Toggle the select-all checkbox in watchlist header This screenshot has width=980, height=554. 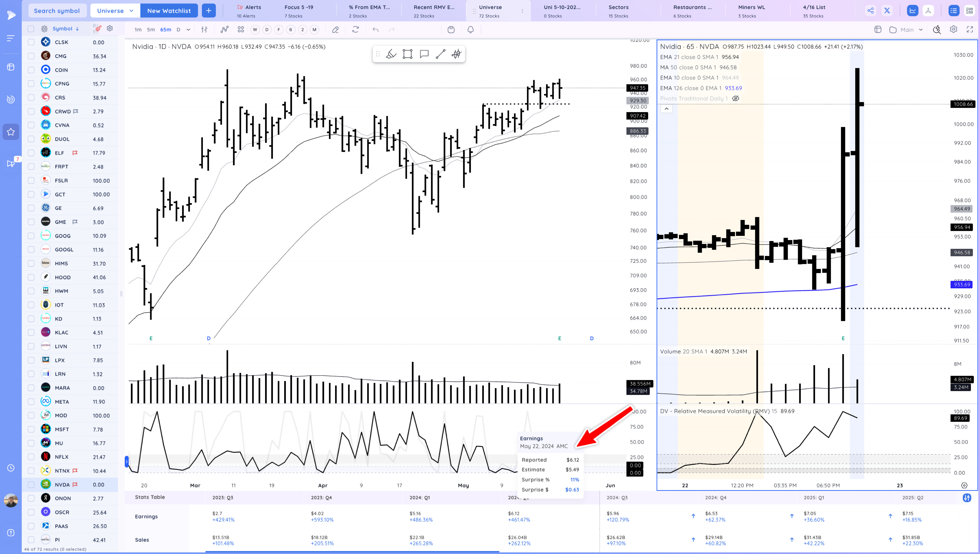coord(31,29)
